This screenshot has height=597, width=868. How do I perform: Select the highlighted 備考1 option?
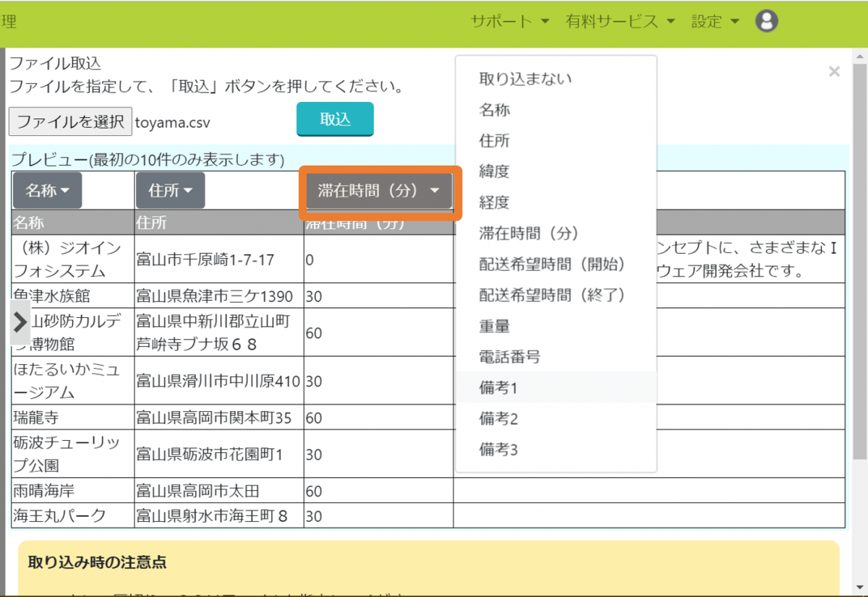(499, 388)
